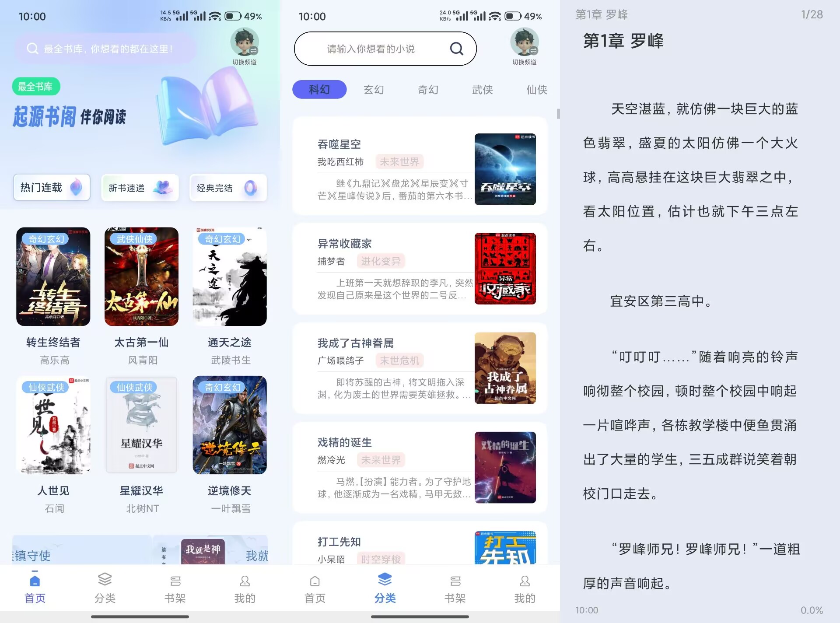
Task: Switch to the 玄幻 category tab
Action: pyautogui.click(x=374, y=90)
